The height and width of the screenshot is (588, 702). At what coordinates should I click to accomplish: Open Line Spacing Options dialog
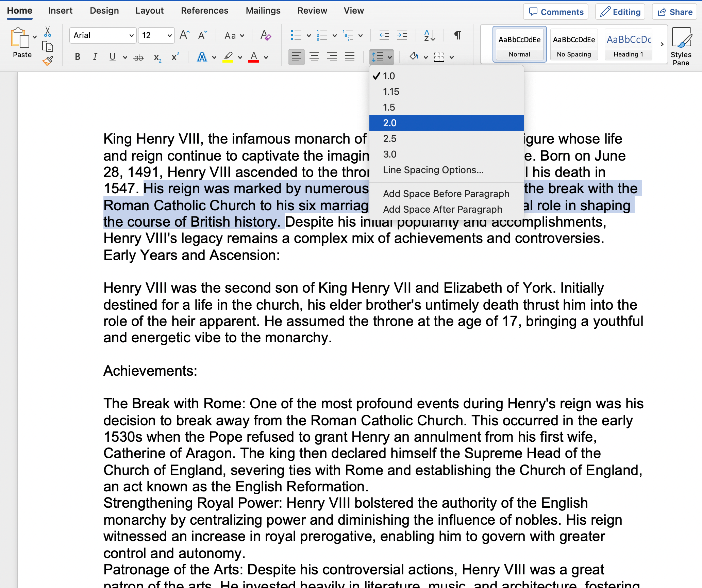pos(433,170)
